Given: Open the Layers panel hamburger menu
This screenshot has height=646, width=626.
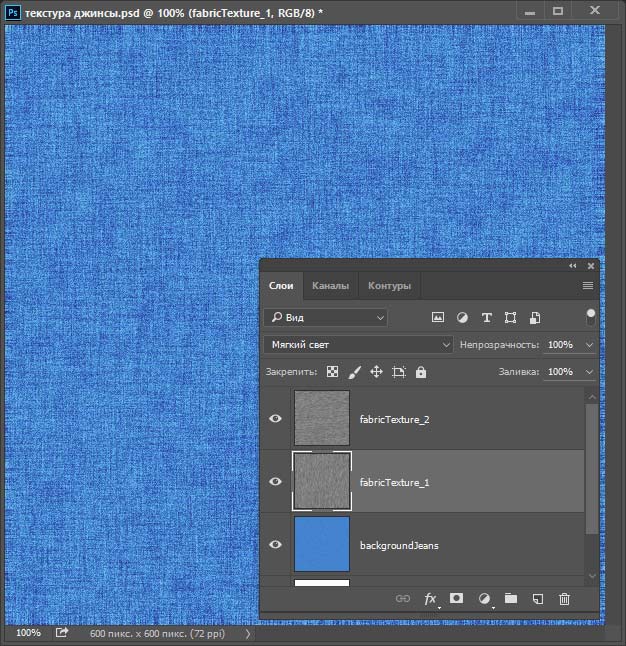Looking at the screenshot, I should click(x=588, y=285).
